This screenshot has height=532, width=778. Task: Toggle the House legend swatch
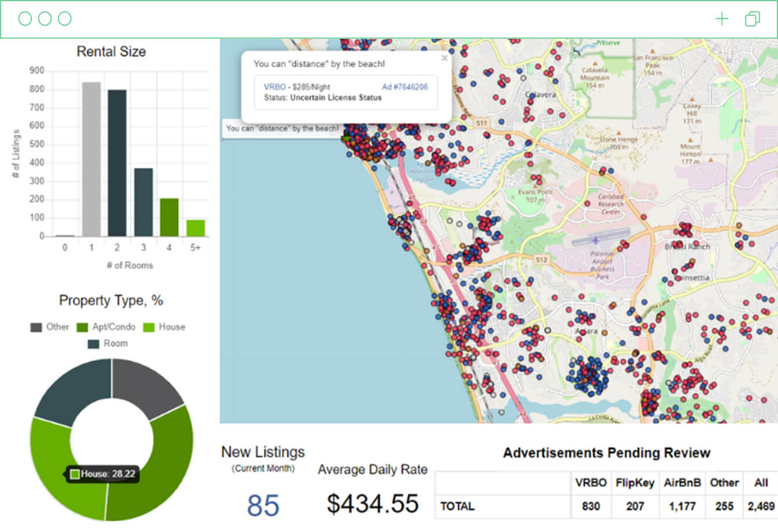(x=149, y=327)
